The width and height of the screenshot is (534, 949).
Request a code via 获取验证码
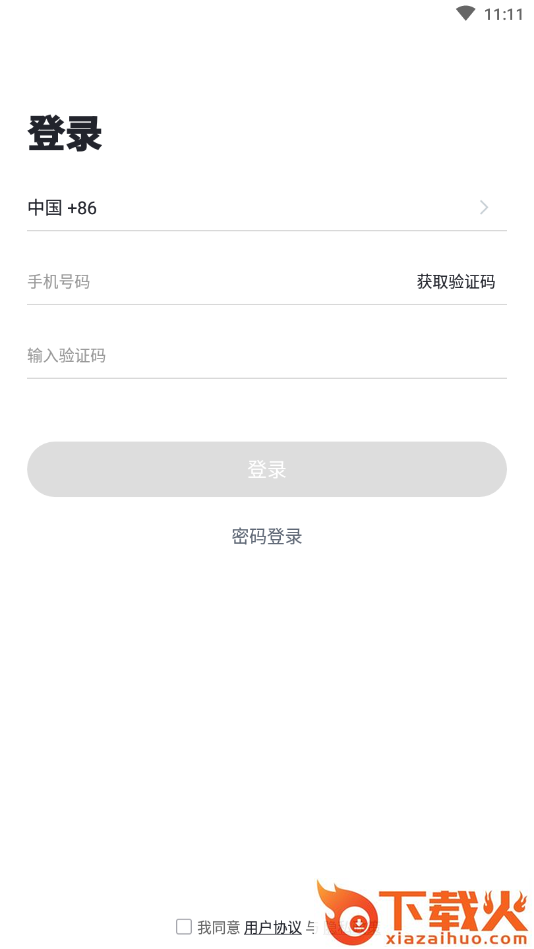tap(455, 281)
